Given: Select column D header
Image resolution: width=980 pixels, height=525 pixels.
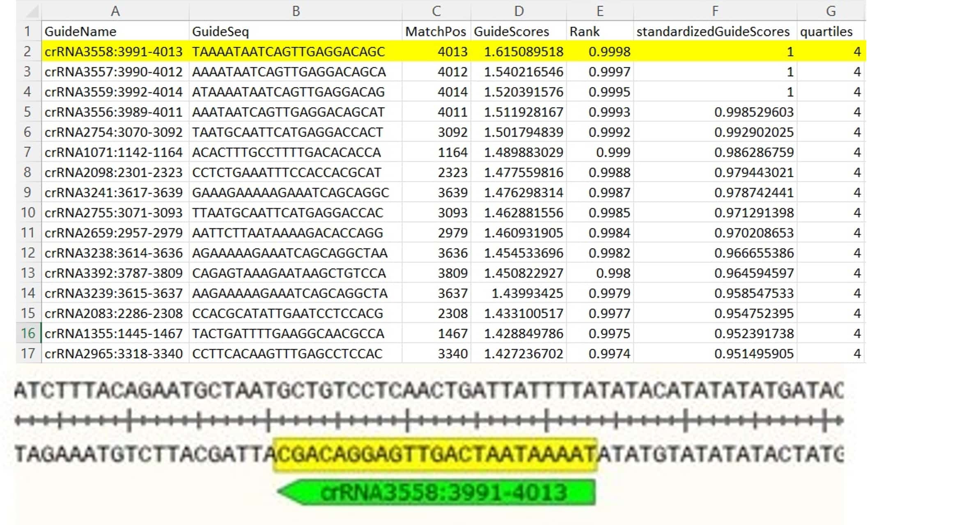Looking at the screenshot, I should [519, 11].
